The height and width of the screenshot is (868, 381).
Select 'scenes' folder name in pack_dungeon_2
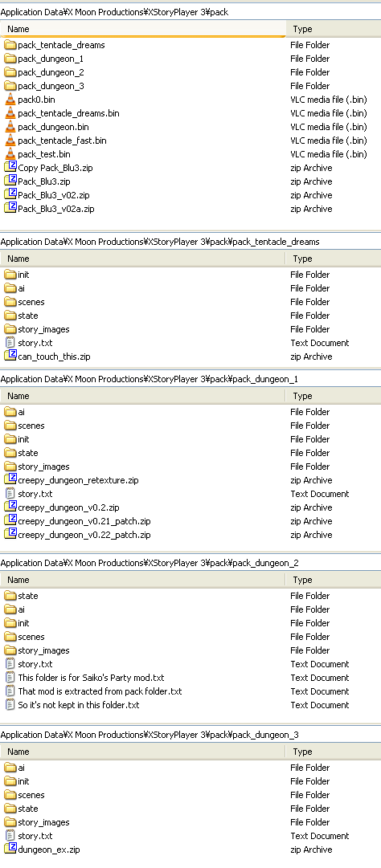(x=31, y=637)
